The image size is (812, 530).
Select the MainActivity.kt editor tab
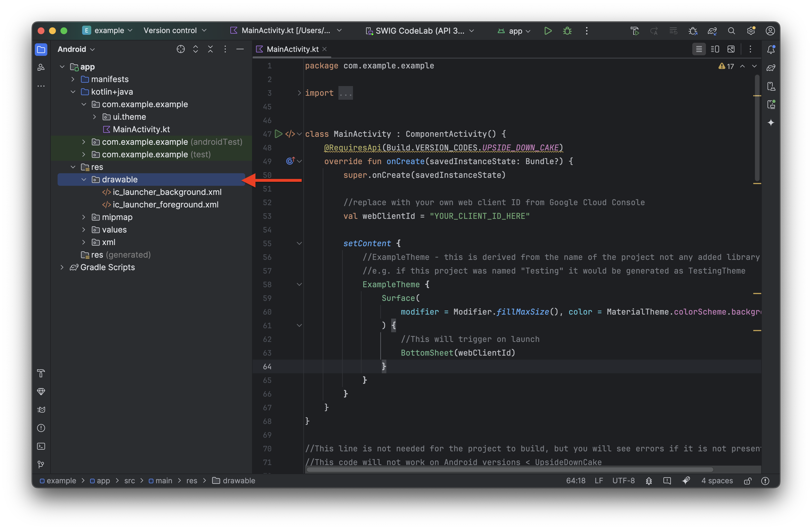[x=292, y=49]
